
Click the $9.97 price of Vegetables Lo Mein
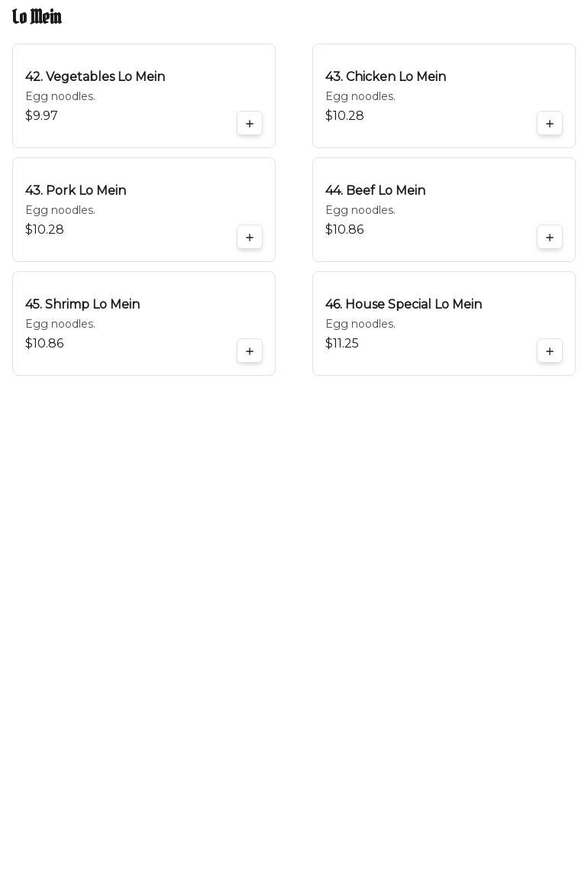(x=41, y=116)
